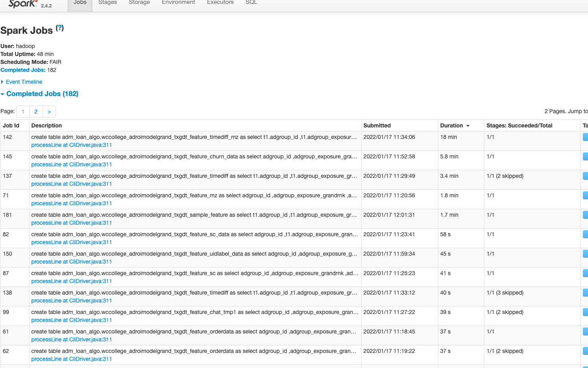Open processLine link for job 82
Screen dimensions: 588x368
pyautogui.click(x=71, y=242)
